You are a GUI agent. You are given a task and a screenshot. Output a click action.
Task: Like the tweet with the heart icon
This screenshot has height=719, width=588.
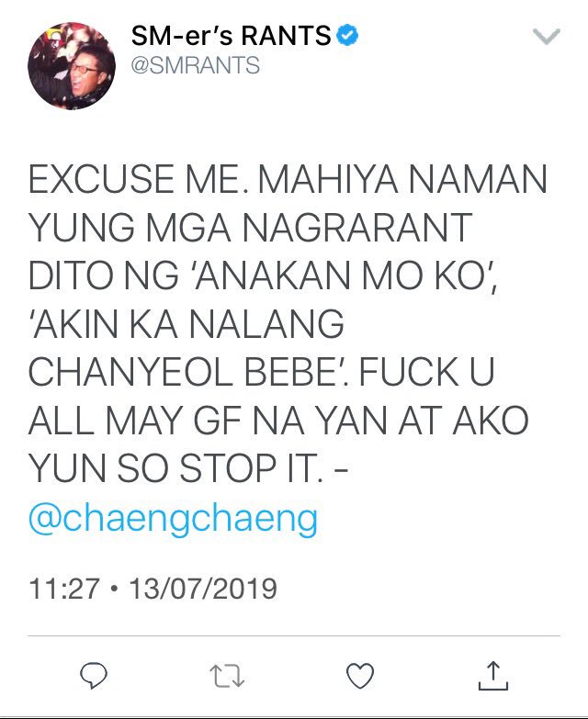click(x=360, y=676)
